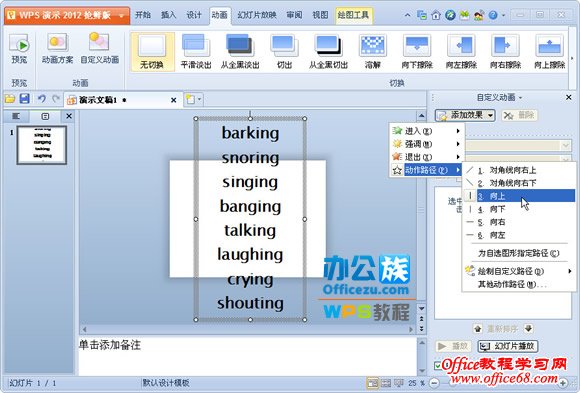
Task: Switch to outline view tab in slide panel
Action: [x=16, y=116]
